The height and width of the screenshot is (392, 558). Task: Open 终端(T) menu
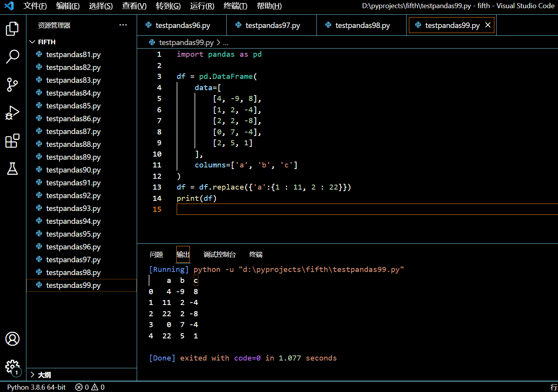point(236,6)
